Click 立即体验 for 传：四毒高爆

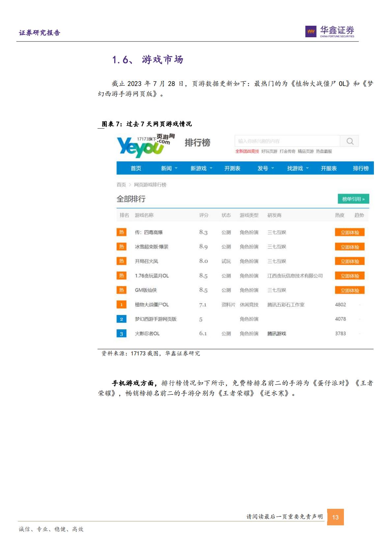(x=350, y=232)
